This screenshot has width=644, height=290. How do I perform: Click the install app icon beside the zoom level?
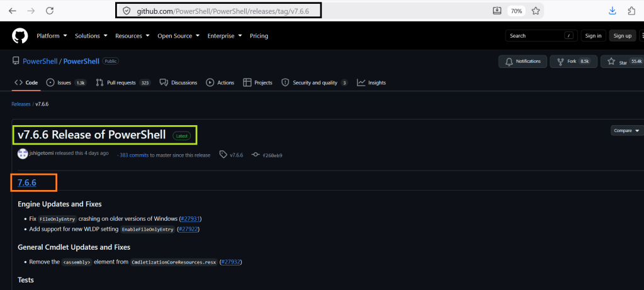click(x=497, y=11)
